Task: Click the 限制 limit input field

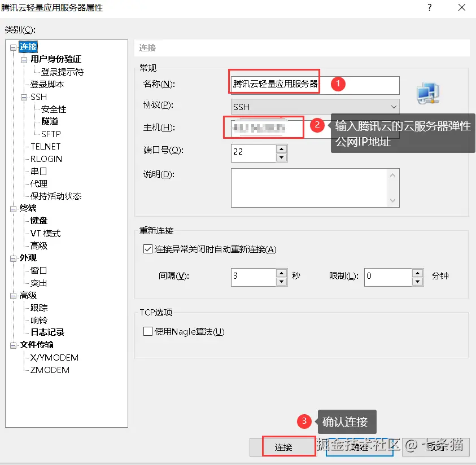Action: [388, 277]
